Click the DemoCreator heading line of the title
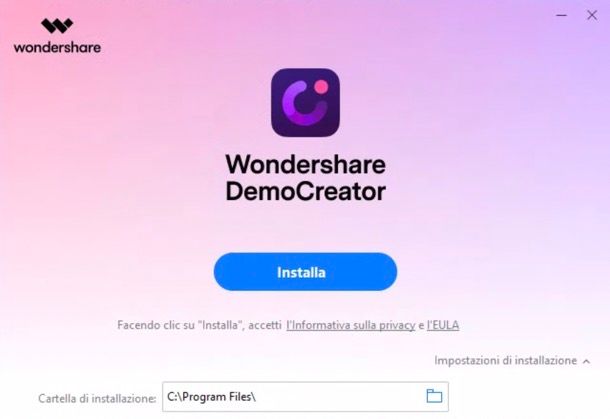610x419 pixels. (305, 191)
